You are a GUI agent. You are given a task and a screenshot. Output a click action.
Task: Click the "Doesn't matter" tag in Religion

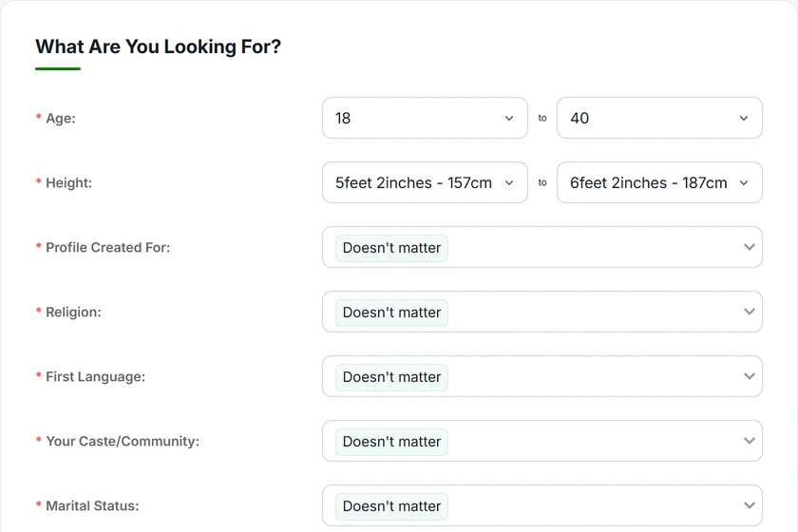point(391,313)
